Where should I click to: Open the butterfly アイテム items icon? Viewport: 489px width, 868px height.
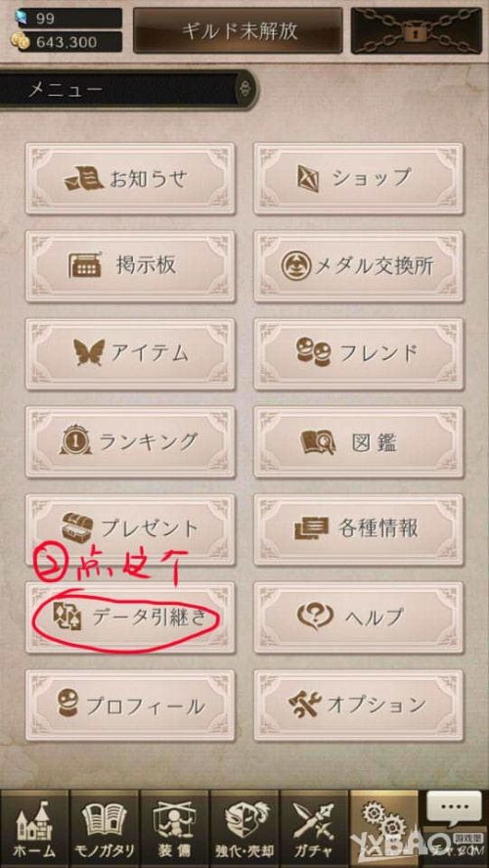click(89, 352)
